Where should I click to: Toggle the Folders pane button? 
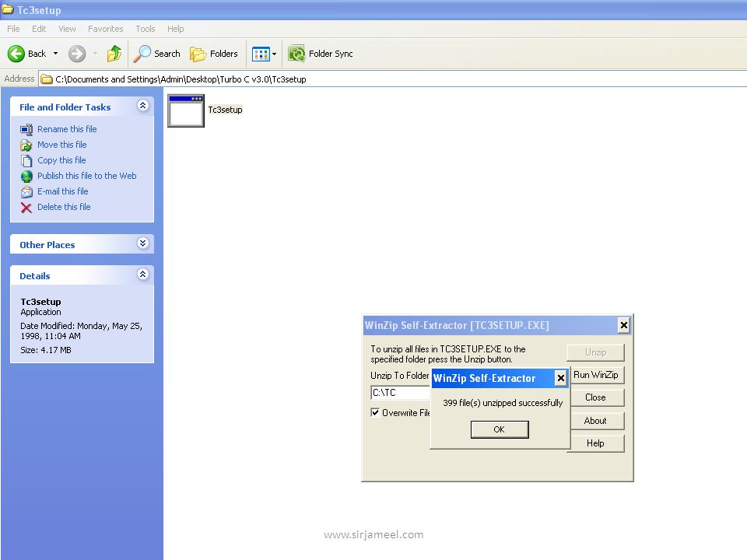tap(214, 54)
